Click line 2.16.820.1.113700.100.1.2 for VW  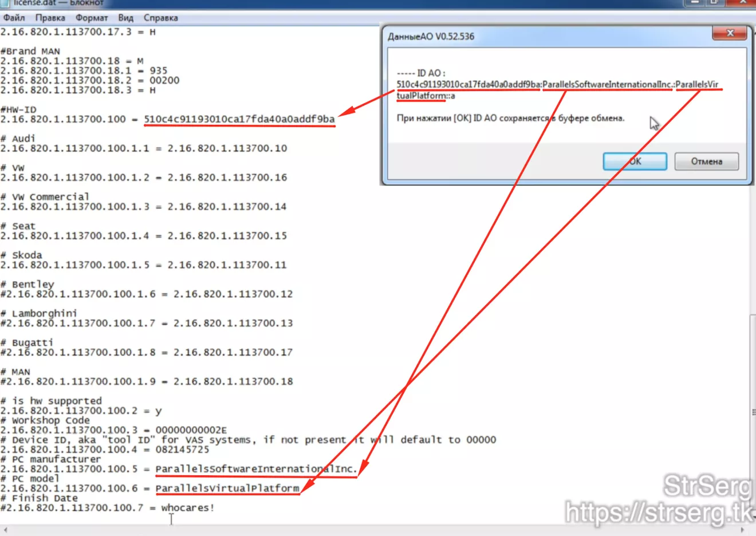tap(143, 178)
